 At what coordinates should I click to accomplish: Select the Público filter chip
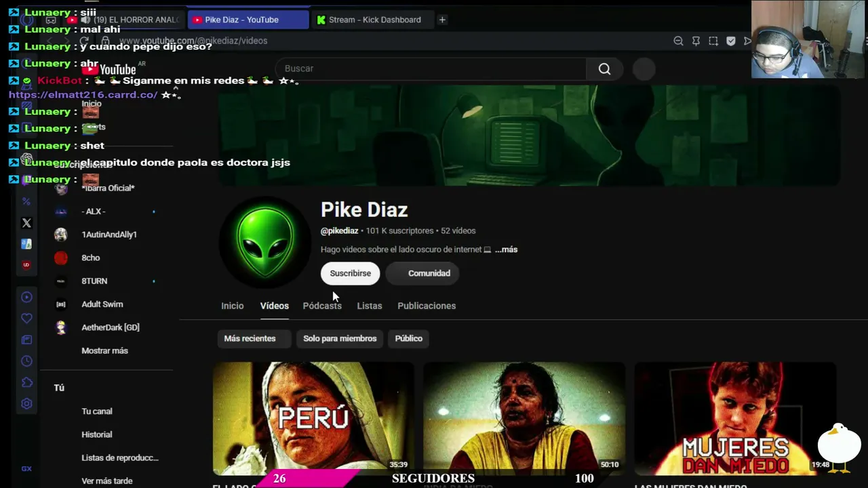tap(408, 338)
